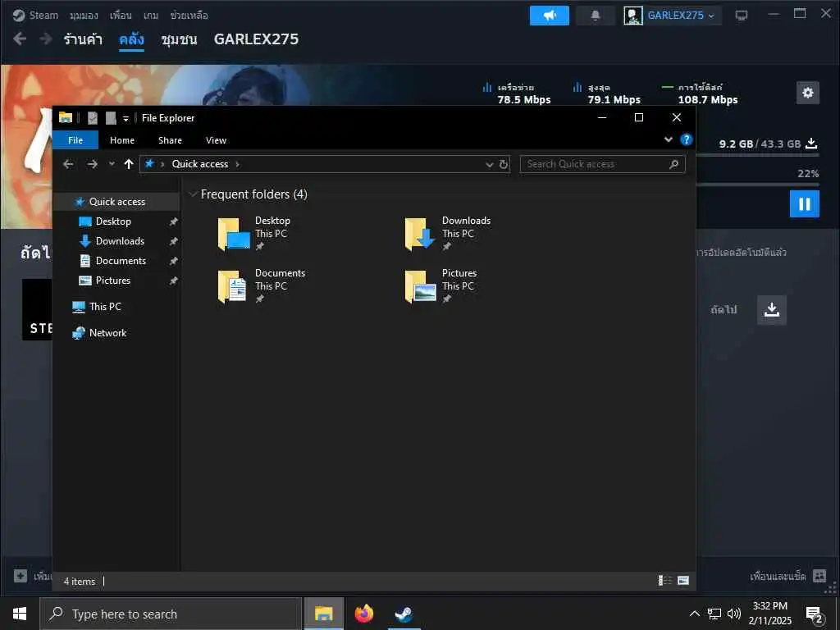The width and height of the screenshot is (840, 630).
Task: Open the เพื่อน menu in Steam
Action: [121, 15]
